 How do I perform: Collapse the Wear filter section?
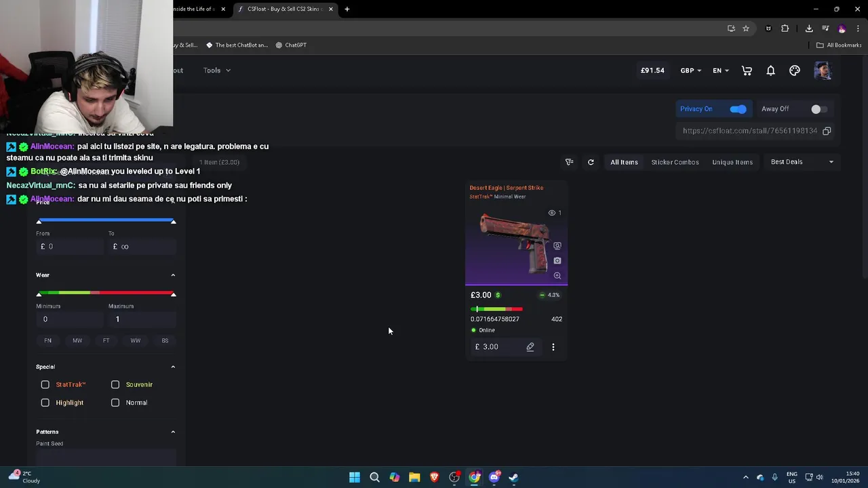pos(173,275)
